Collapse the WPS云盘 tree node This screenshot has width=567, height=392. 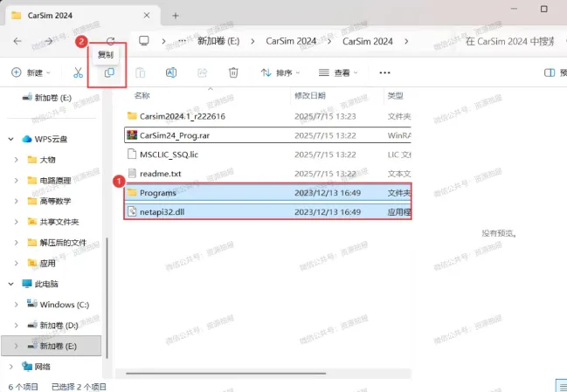point(10,139)
